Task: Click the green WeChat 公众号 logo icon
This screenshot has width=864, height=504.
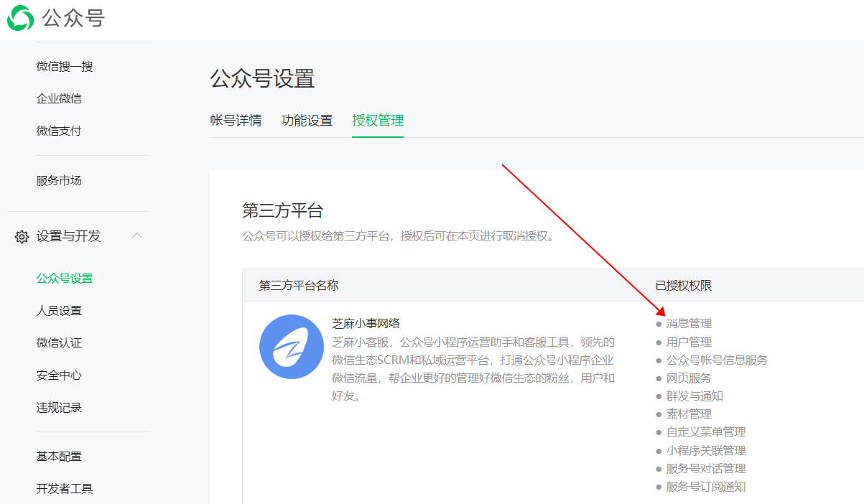Action: pos(20,18)
